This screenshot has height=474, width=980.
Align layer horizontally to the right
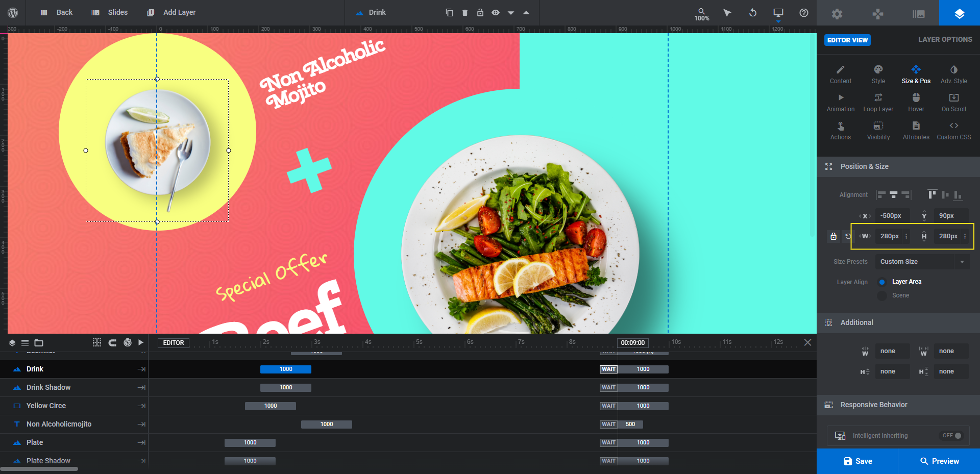coord(906,194)
